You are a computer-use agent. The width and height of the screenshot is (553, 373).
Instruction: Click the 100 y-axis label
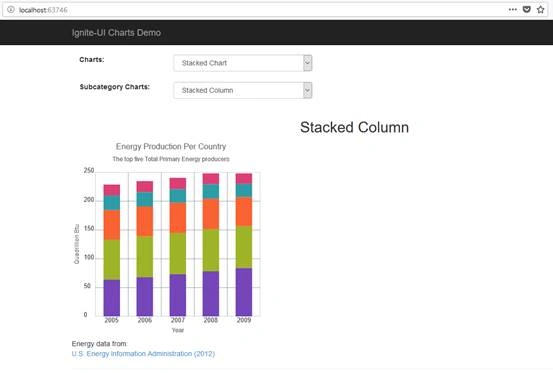(x=89, y=257)
